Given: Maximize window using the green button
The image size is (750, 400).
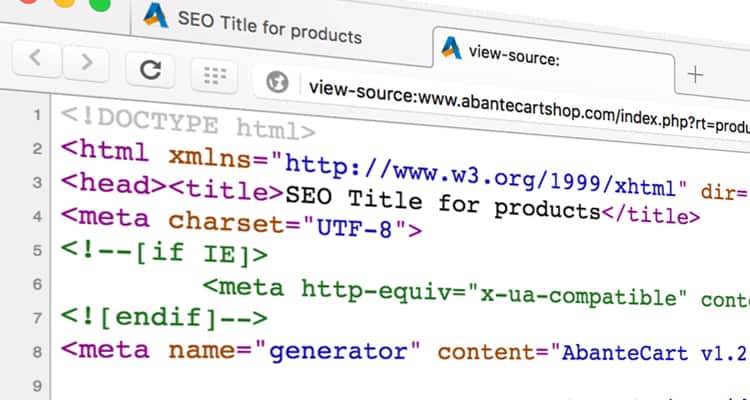Looking at the screenshot, I should click(99, 5).
